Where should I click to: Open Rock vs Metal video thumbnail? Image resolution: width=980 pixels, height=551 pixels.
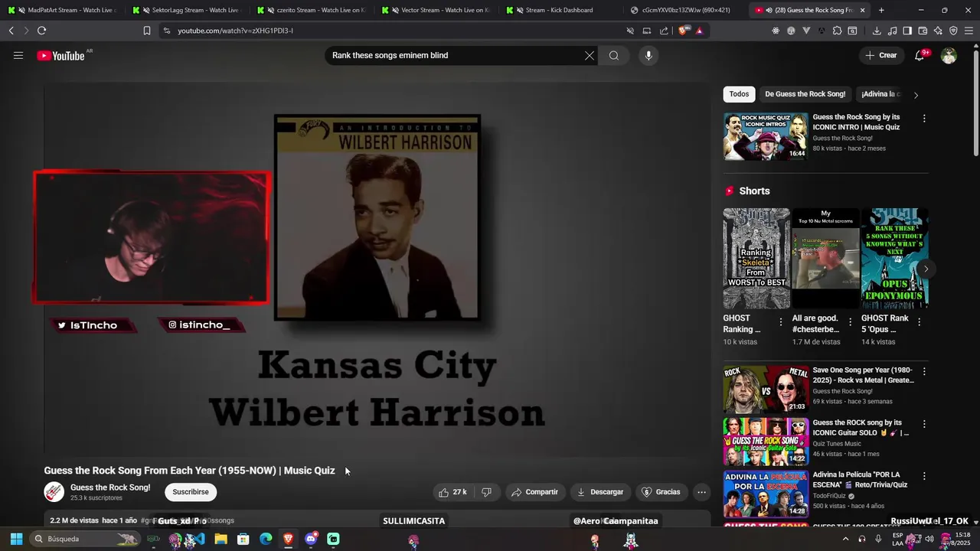766,389
